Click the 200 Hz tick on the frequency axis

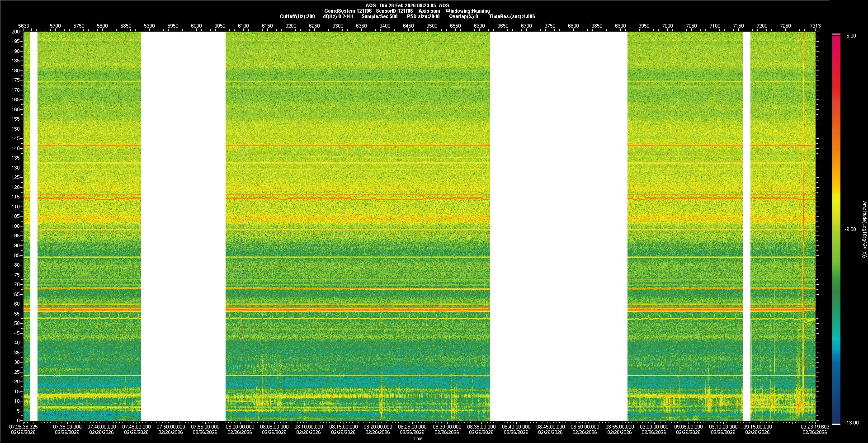pos(15,32)
